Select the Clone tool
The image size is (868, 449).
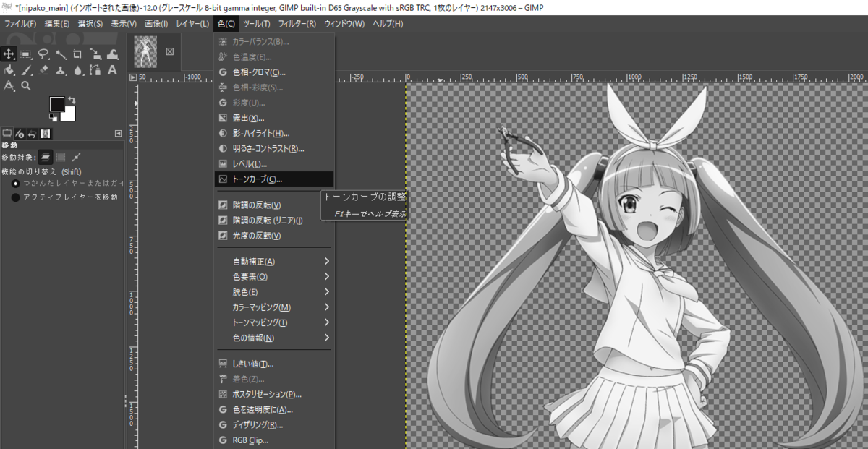coord(61,70)
